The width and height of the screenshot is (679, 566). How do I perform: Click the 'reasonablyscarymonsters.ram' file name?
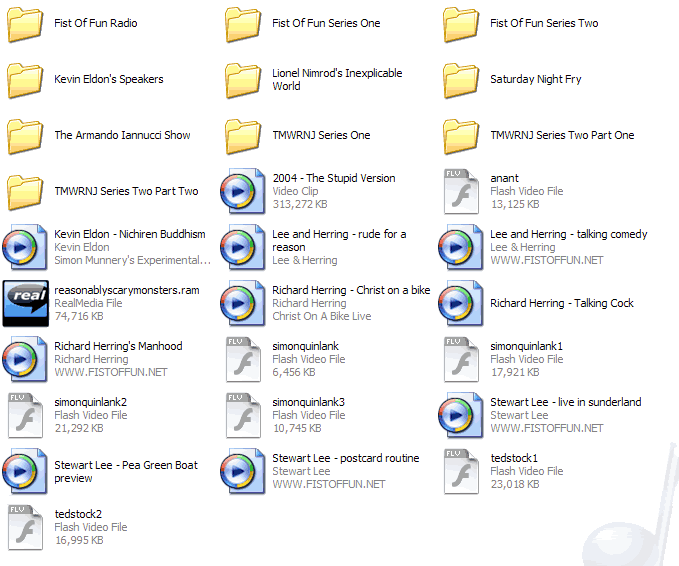pos(127,290)
